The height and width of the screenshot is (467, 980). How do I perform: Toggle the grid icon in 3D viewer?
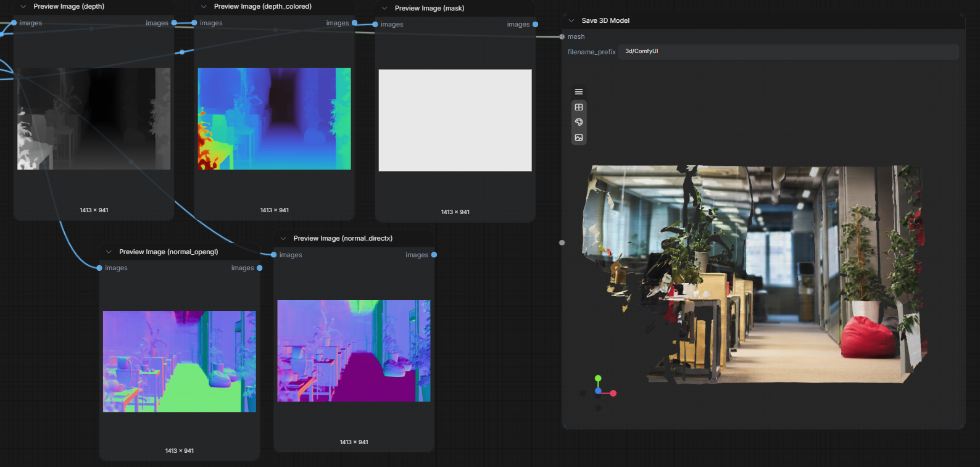pos(579,107)
